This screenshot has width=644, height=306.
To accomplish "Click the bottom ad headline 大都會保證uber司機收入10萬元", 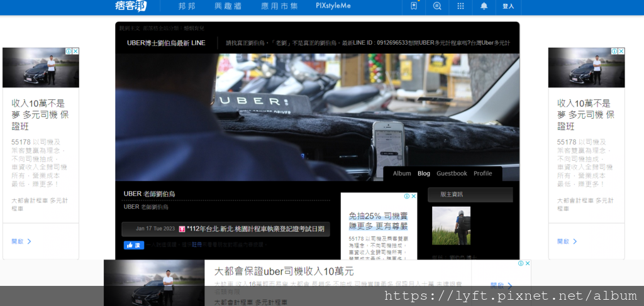I will point(284,271).
